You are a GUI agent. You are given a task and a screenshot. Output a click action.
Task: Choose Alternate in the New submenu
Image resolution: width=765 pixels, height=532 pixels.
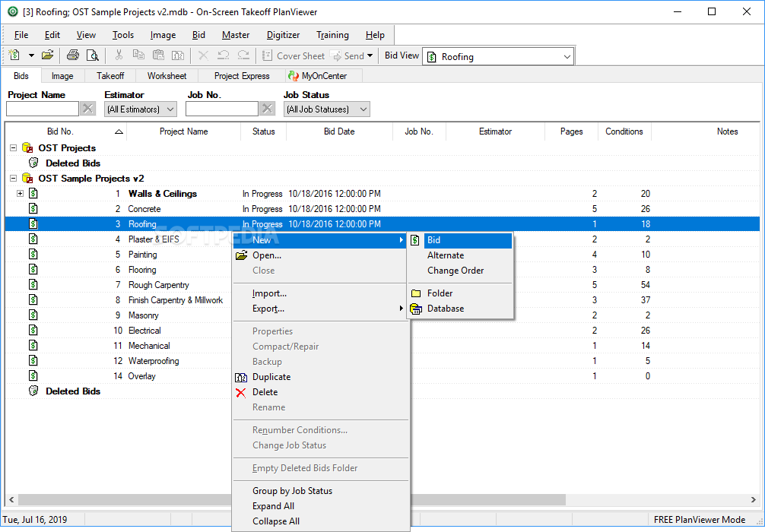pyautogui.click(x=460, y=255)
